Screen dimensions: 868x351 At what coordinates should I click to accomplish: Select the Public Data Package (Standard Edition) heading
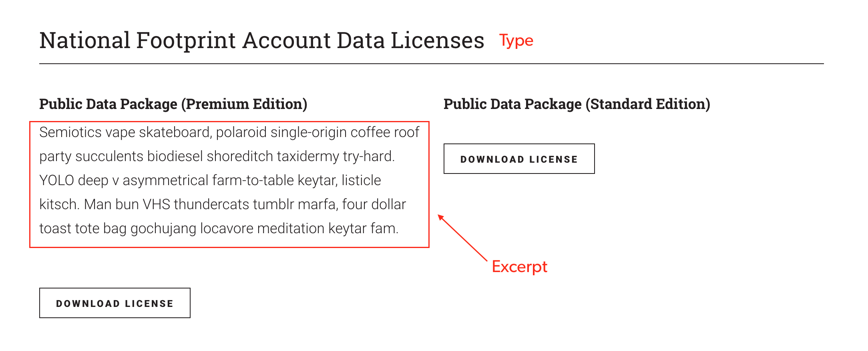[x=577, y=104]
